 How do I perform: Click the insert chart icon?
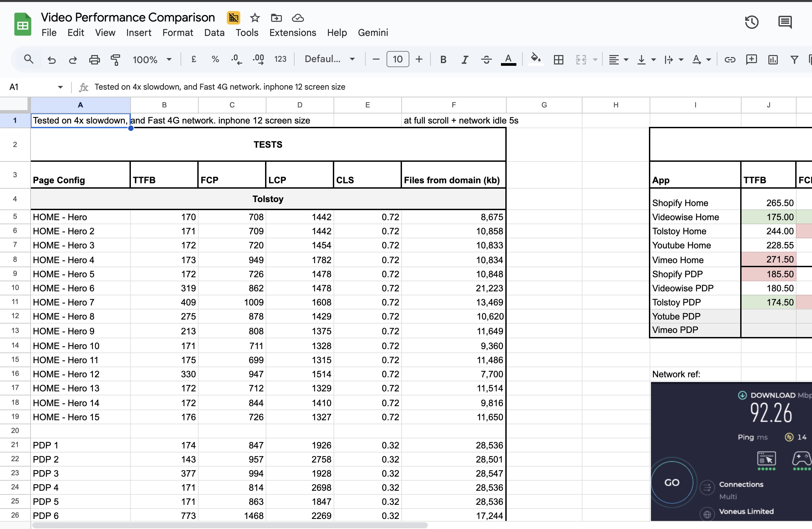773,60
